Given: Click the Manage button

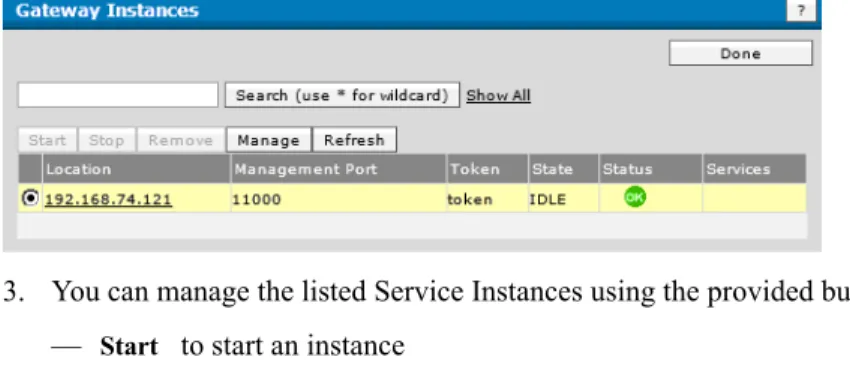Looking at the screenshot, I should pyautogui.click(x=268, y=140).
